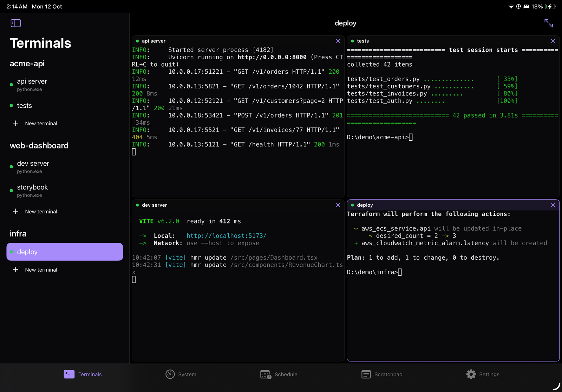Click the tests pane title
Viewport: 562px width, 392px height.
click(363, 41)
